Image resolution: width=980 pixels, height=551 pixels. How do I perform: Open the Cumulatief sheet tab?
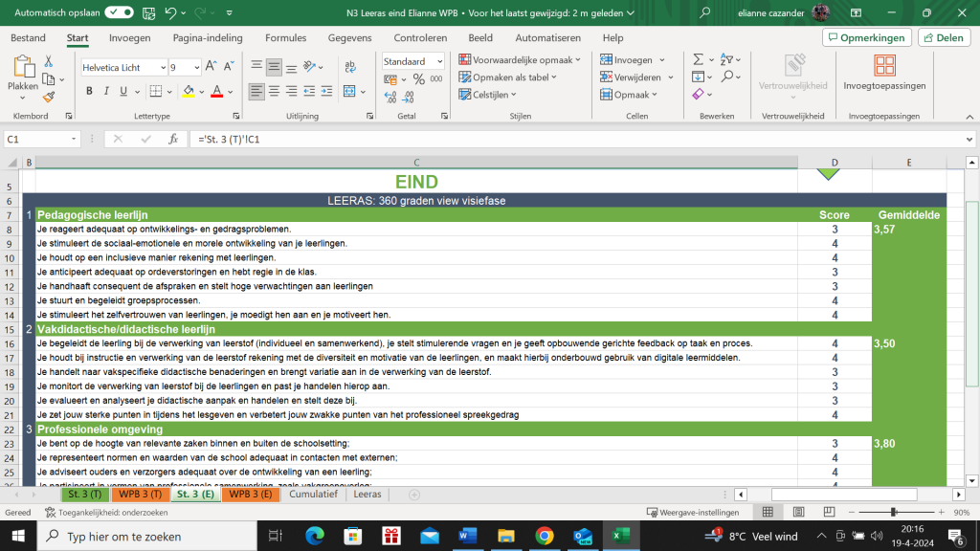coord(313,495)
